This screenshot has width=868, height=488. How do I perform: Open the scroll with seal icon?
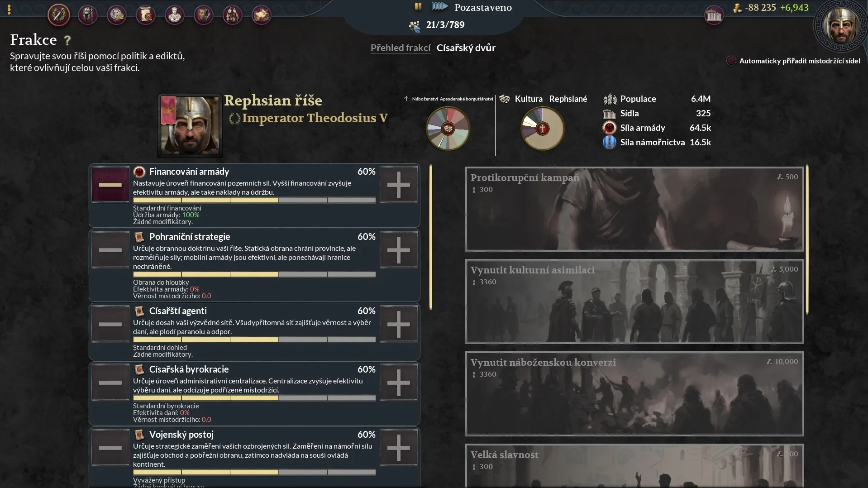tap(146, 15)
